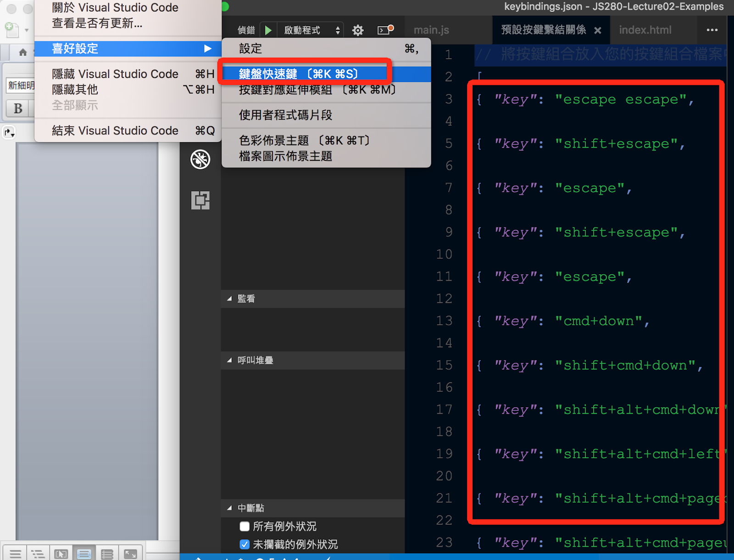734x560 pixels.
Task: Select the Word Home ribbon tab icon
Action: click(23, 52)
